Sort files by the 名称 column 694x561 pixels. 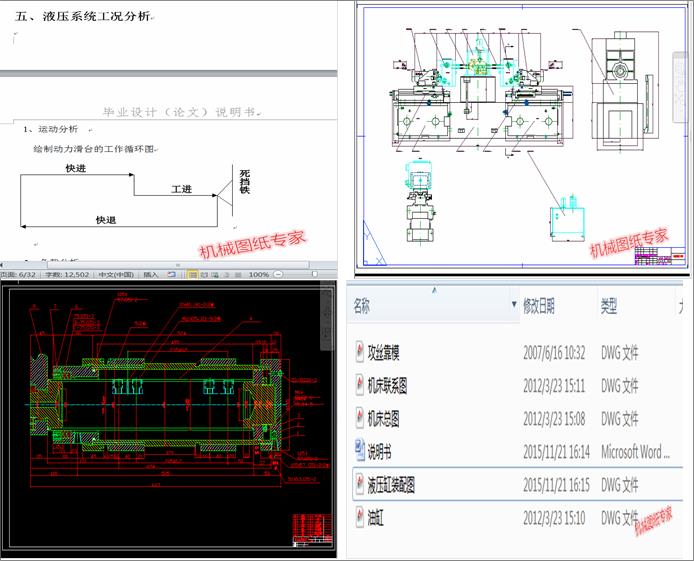click(362, 305)
